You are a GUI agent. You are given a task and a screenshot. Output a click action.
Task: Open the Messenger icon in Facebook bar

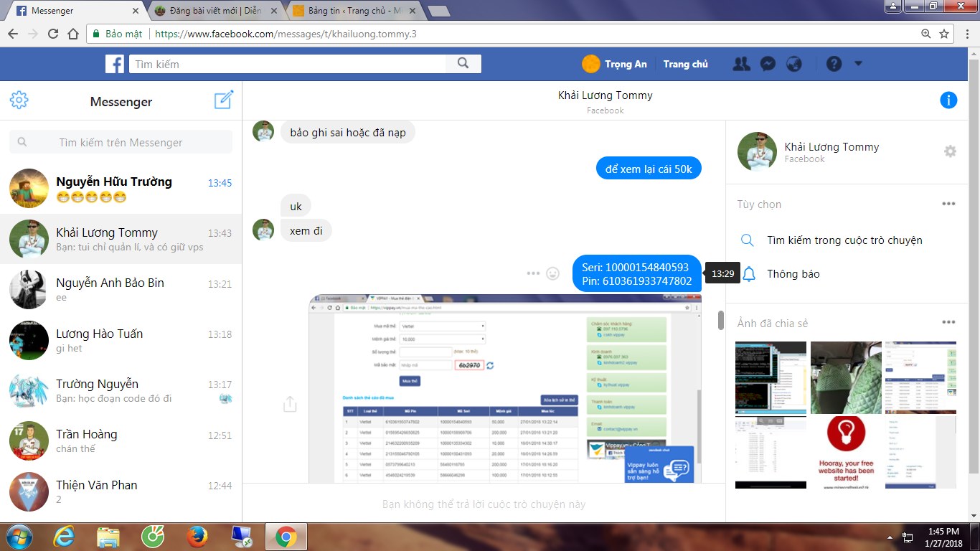(x=767, y=64)
